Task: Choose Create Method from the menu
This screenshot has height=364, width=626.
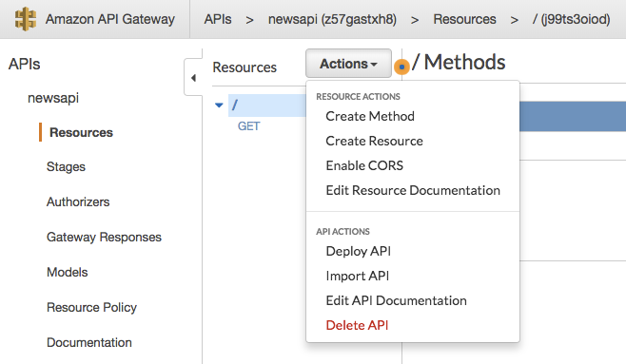Action: pos(370,116)
